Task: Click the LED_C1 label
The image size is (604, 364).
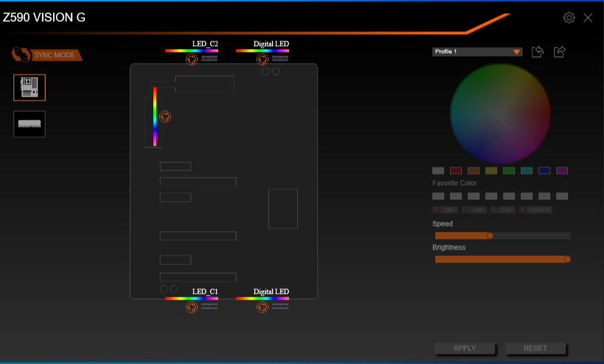Action: tap(205, 291)
